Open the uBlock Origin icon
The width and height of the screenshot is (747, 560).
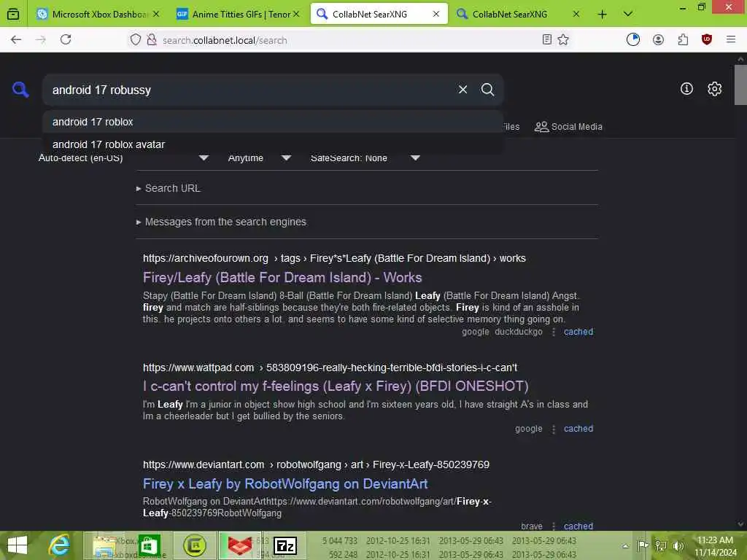[x=707, y=39]
